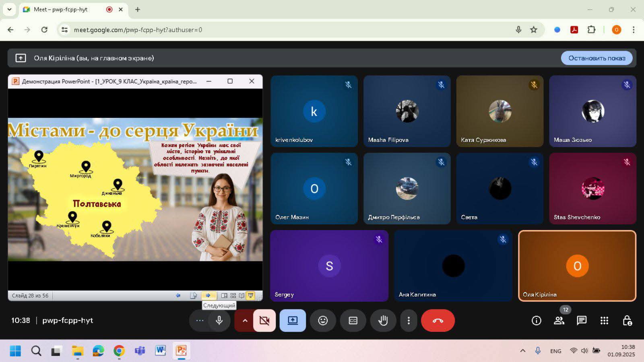Show hidden system tray icons
This screenshot has width=644, height=362.
pos(522,351)
